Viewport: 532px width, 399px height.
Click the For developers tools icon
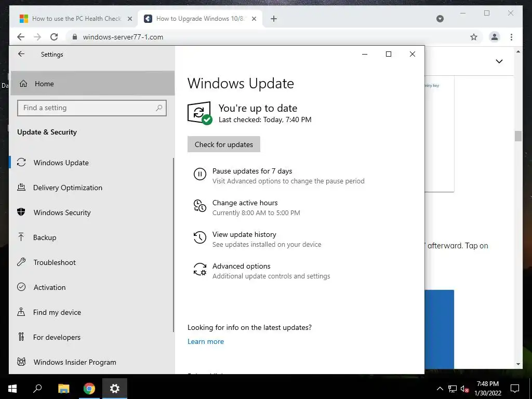[21, 337]
